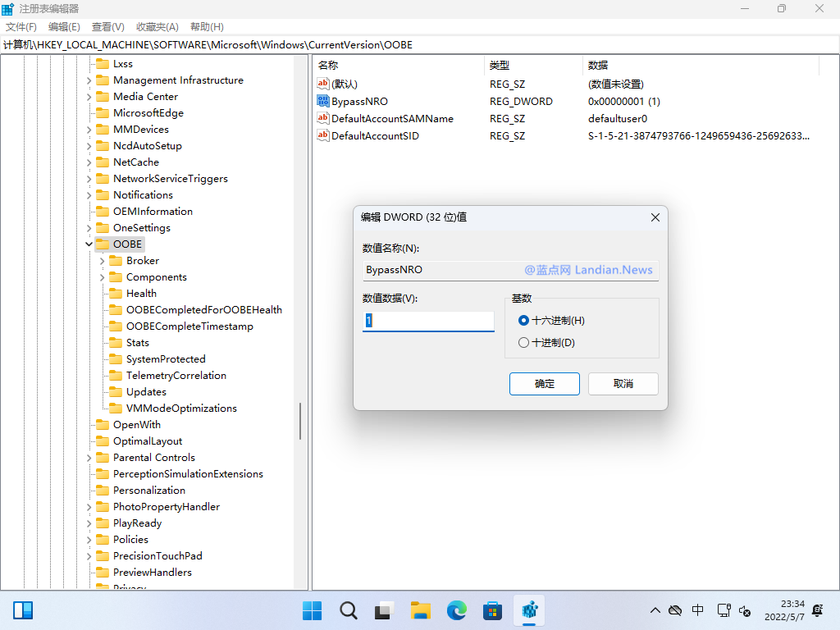
Task: Cancel with the 取消 button
Action: point(623,384)
